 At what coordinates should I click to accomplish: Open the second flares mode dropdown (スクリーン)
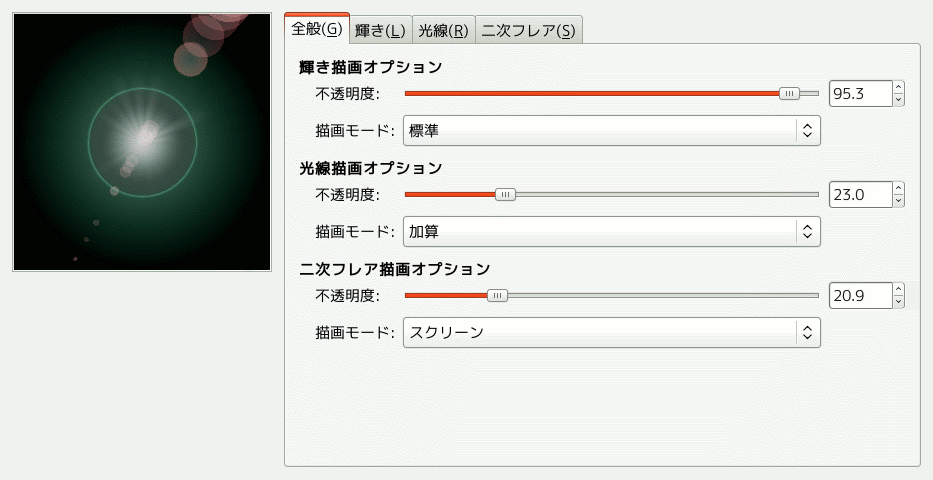[x=611, y=332]
